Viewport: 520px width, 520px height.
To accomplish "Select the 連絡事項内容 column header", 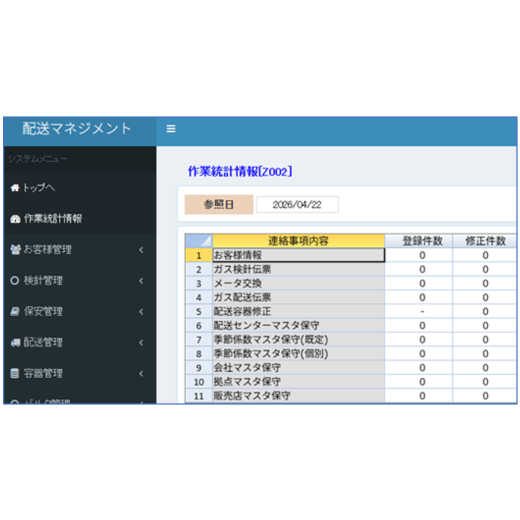I will tap(298, 241).
